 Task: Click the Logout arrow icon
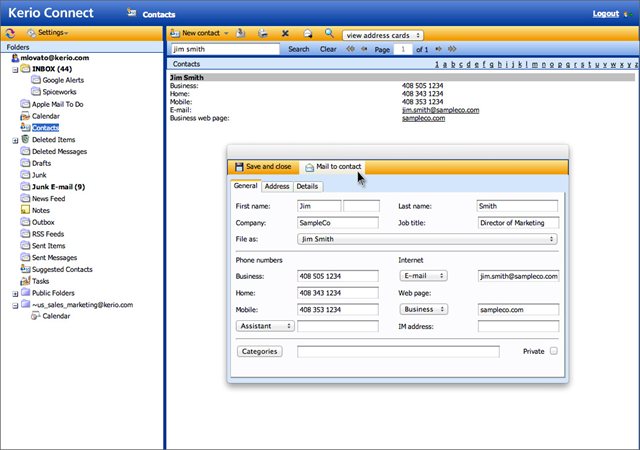[628, 14]
